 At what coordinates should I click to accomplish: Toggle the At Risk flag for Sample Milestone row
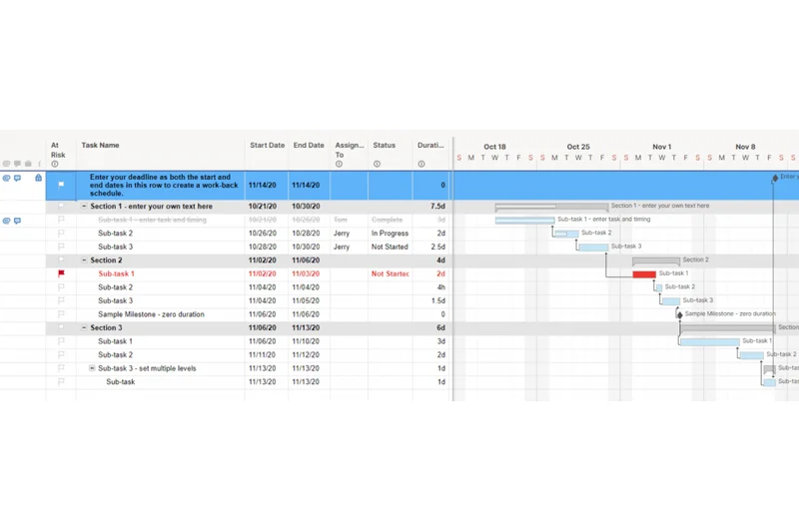coord(61,314)
